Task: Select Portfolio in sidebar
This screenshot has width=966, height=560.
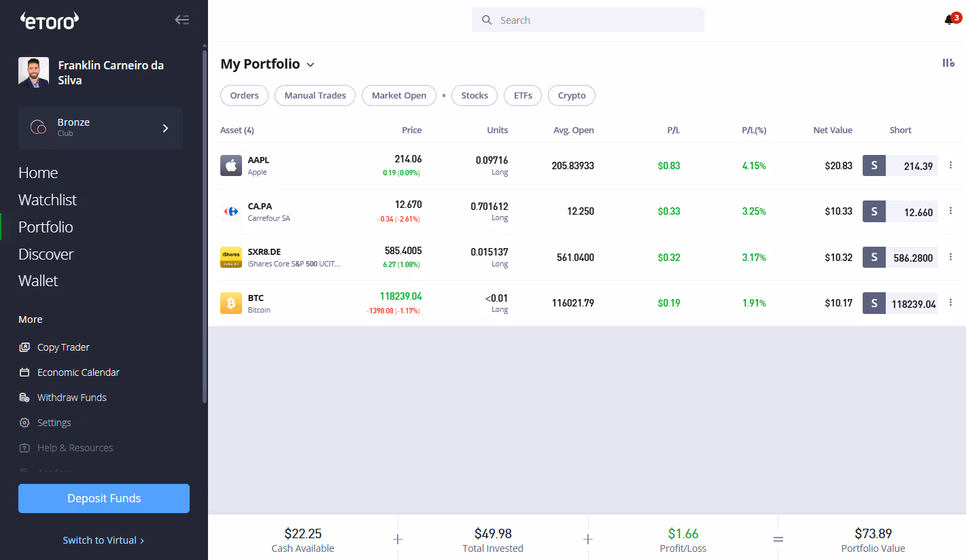Action: (x=46, y=227)
